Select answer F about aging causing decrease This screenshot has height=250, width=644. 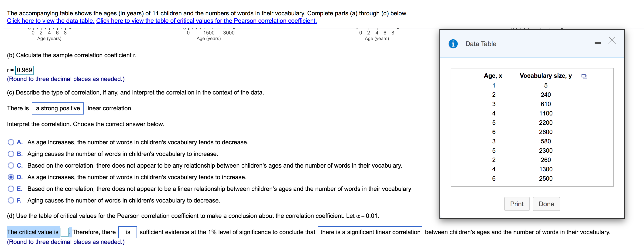(x=11, y=200)
